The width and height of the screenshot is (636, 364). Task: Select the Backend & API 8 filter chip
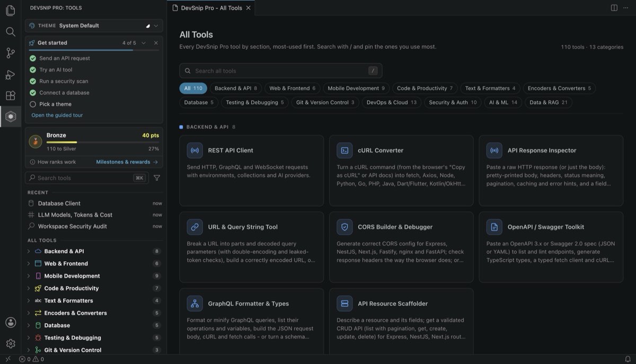(236, 88)
